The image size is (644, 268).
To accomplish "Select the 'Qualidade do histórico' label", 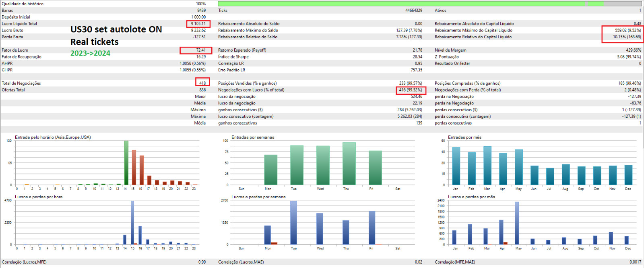I will 23,4.
